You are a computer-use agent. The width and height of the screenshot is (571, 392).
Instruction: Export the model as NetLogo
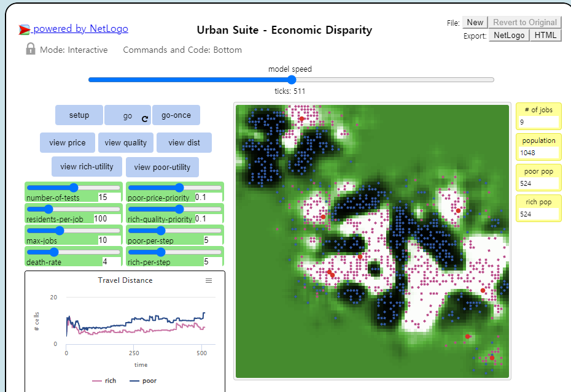click(x=509, y=36)
